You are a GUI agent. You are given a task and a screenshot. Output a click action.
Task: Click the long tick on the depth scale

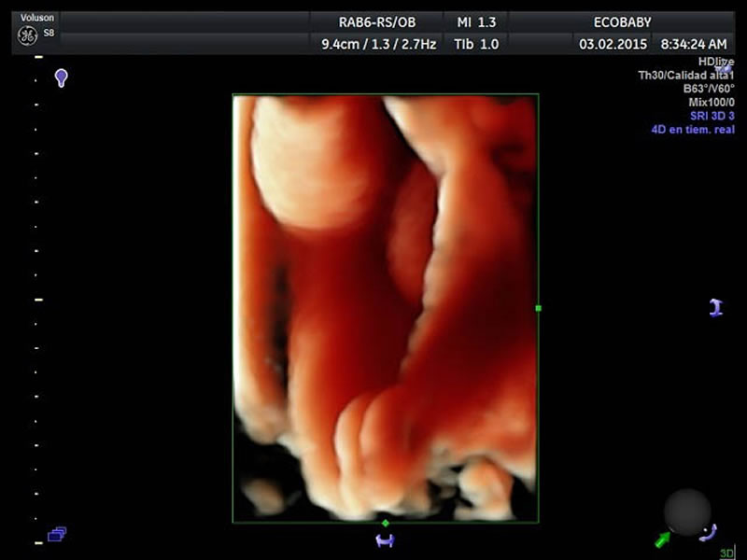(39, 300)
